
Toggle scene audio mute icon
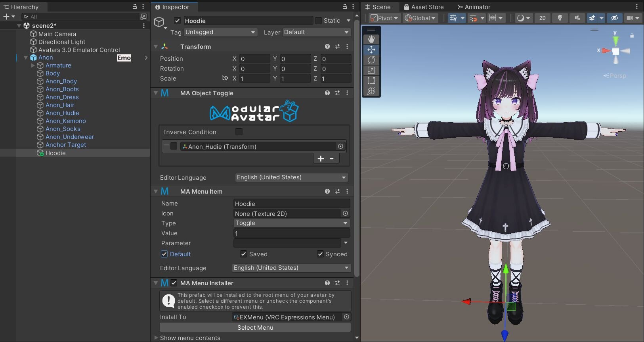pyautogui.click(x=577, y=18)
